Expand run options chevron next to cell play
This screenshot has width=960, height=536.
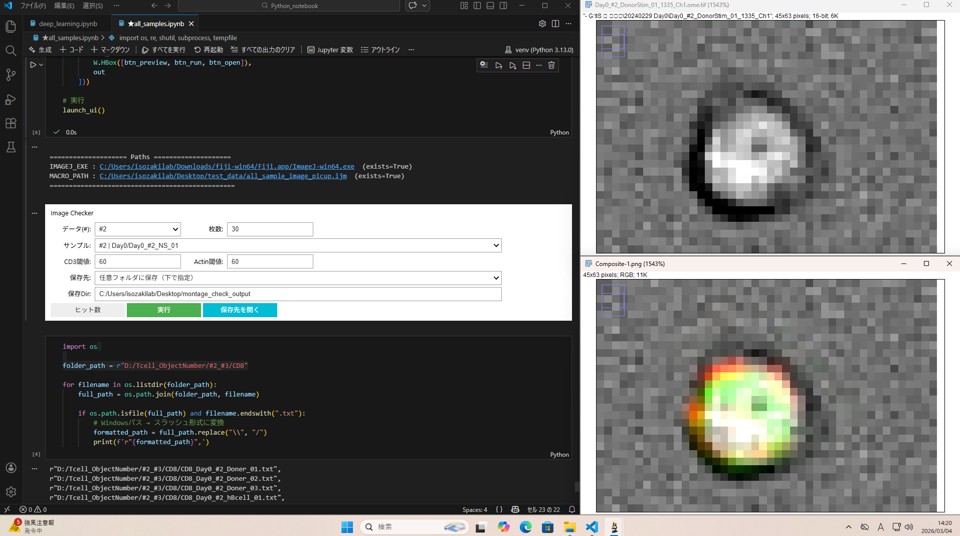[41, 64]
